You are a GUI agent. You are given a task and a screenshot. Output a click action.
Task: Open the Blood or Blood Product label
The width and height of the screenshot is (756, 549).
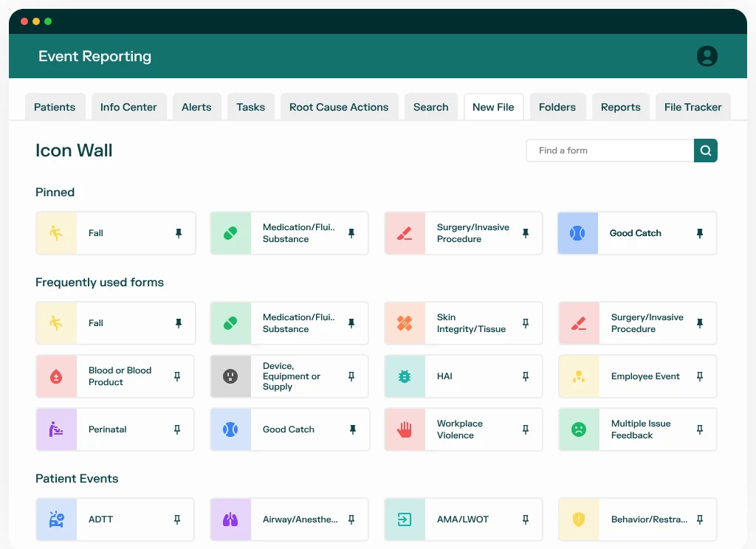click(x=120, y=376)
